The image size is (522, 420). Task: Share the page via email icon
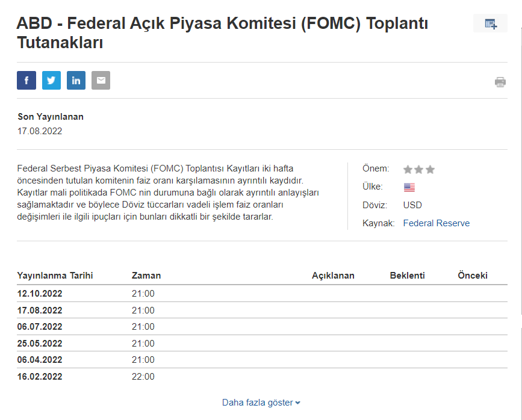click(101, 80)
